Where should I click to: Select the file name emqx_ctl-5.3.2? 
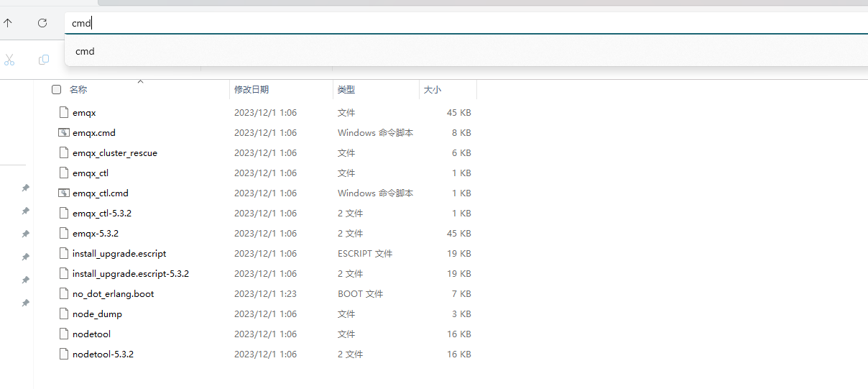[102, 214]
